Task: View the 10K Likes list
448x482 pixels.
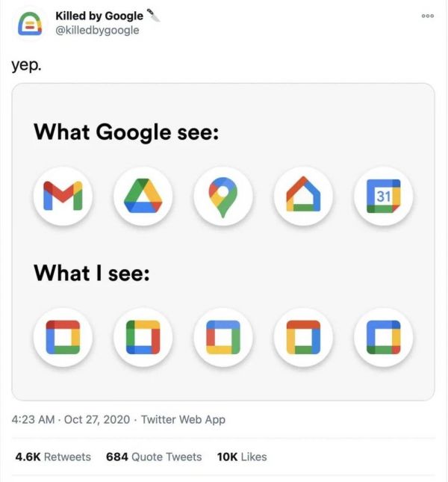Action: click(241, 457)
